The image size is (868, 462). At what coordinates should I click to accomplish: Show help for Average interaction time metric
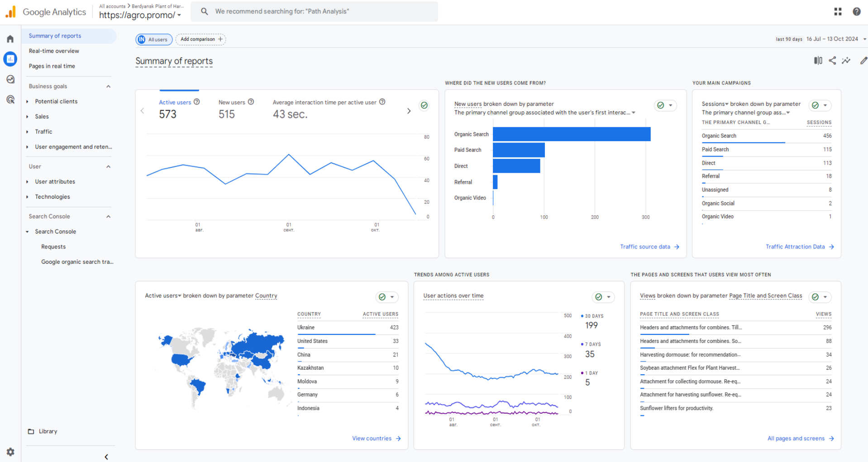tap(382, 102)
